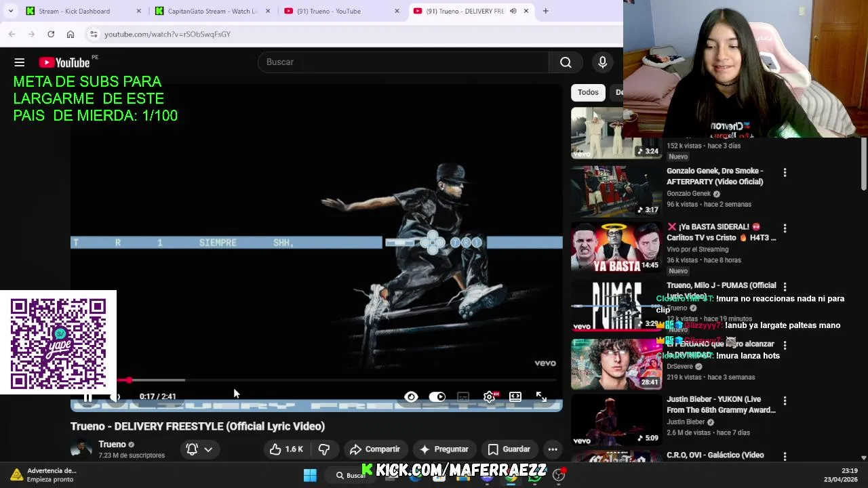This screenshot has height=488, width=868.
Task: Toggle the autoplay switch in player
Action: coord(437,396)
